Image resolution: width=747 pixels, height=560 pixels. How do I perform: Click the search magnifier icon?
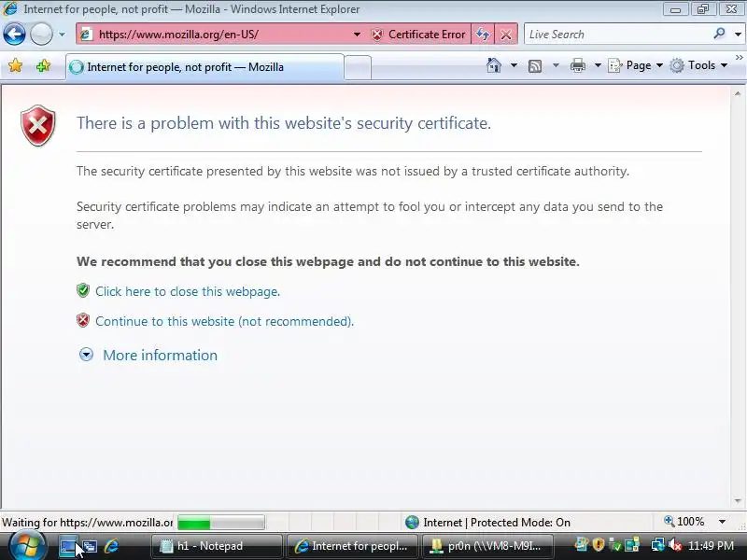pos(719,34)
